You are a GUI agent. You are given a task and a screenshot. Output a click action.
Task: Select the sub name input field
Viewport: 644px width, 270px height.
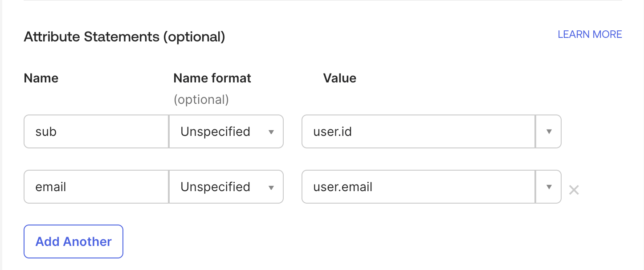click(96, 131)
